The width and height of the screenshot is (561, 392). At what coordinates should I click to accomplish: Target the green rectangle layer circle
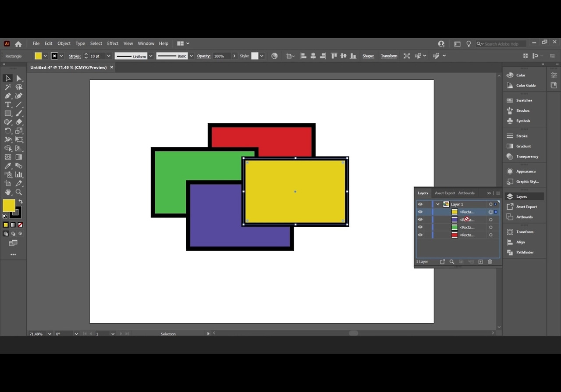490,227
